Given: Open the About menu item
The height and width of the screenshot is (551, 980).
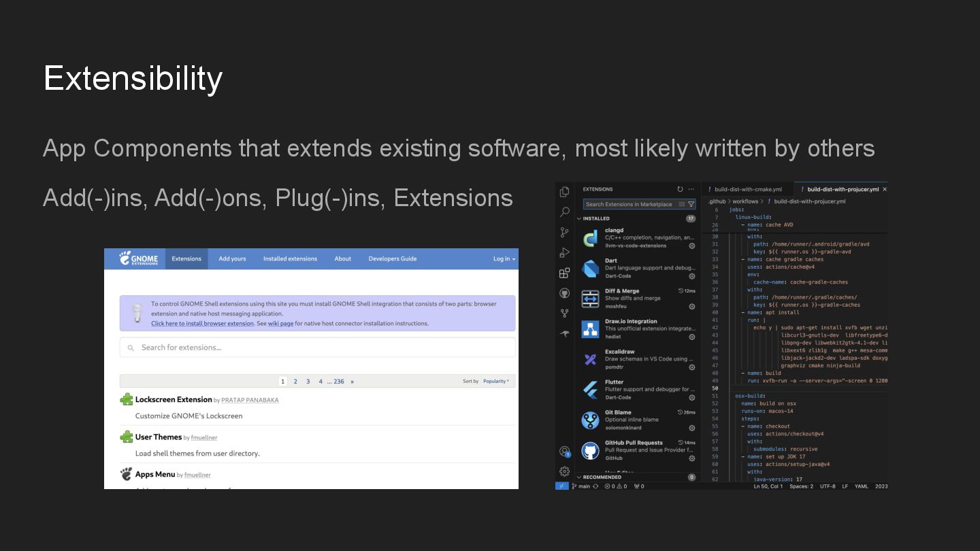Looking at the screenshot, I should point(343,258).
